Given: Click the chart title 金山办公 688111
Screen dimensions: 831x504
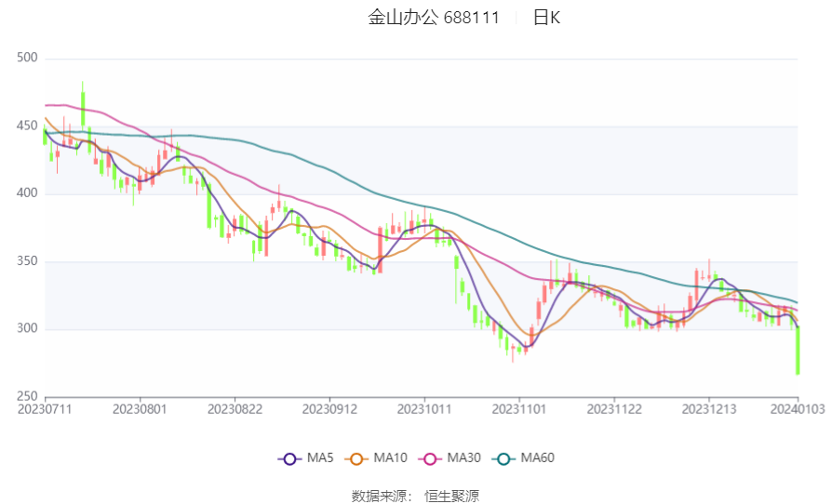Looking at the screenshot, I should pyautogui.click(x=434, y=18).
